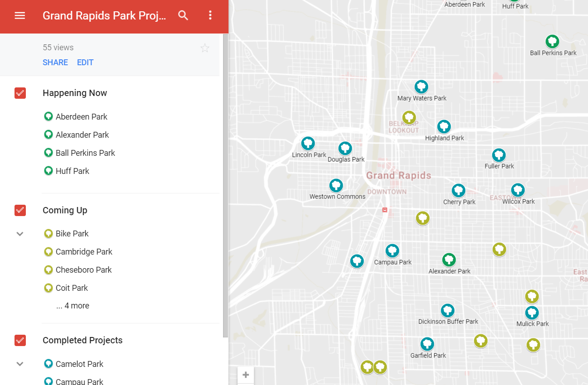Open the three-dot options menu
This screenshot has width=588, height=385.
tap(210, 15)
